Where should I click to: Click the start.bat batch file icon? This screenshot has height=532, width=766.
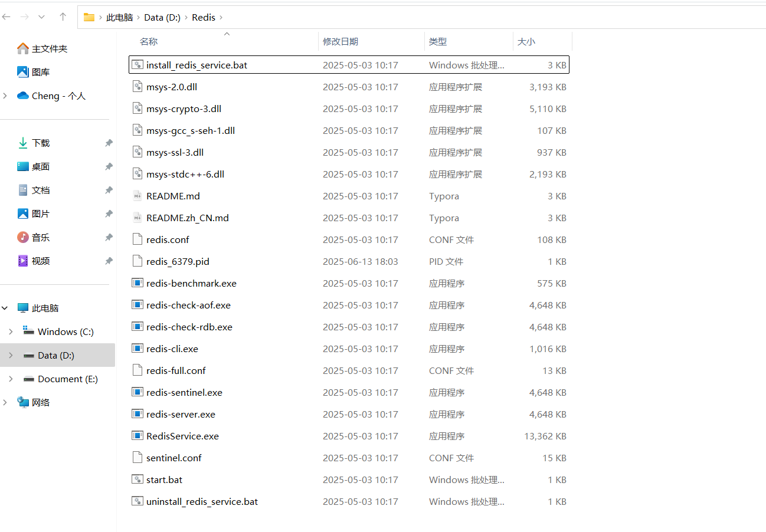[x=137, y=480]
